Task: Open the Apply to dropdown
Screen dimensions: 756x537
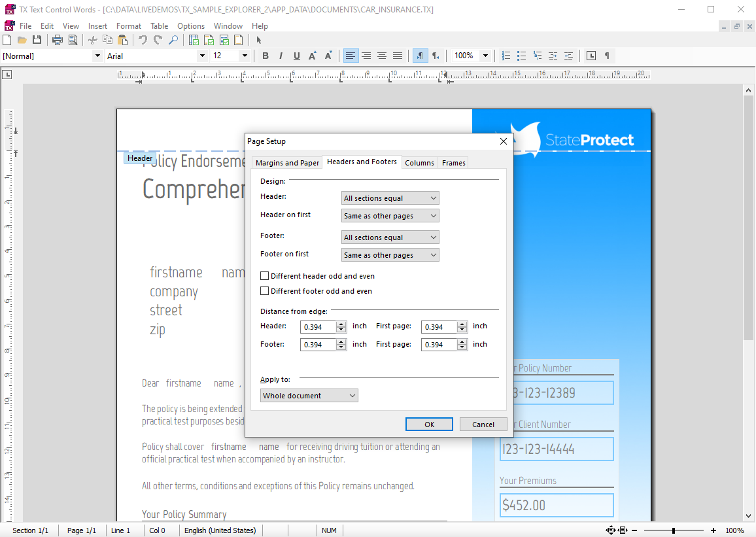Action: 309,395
